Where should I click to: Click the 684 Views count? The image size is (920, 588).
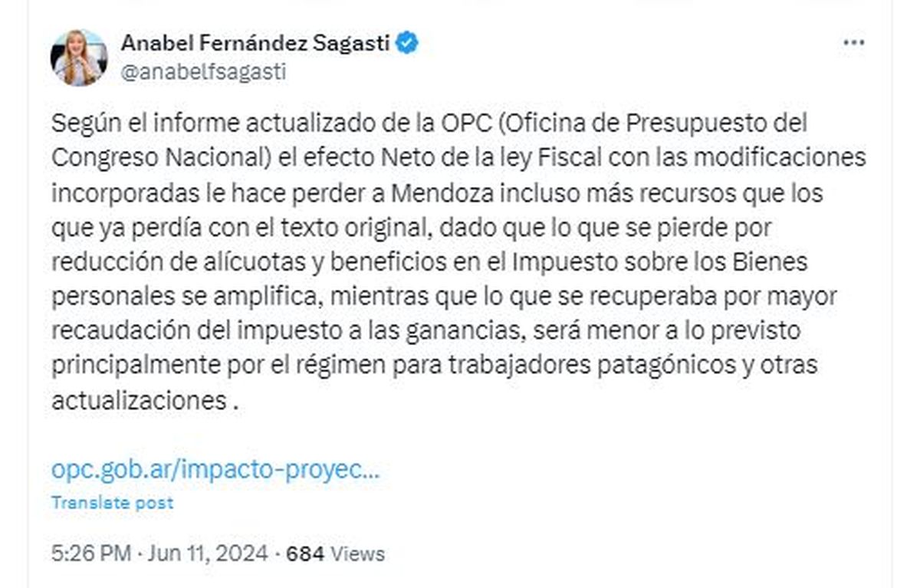tap(335, 553)
